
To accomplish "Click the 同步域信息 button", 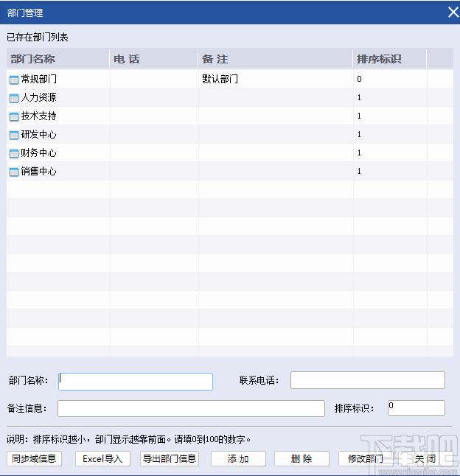I will tap(35, 459).
